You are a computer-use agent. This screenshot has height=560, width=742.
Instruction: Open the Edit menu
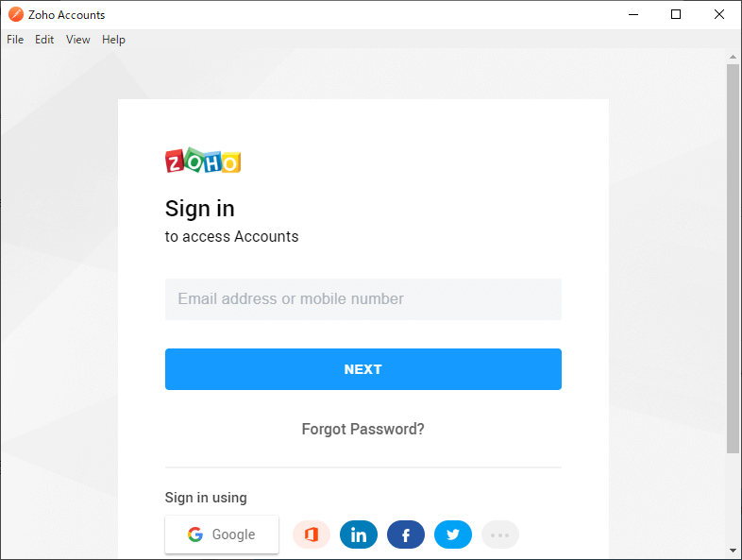pos(44,40)
